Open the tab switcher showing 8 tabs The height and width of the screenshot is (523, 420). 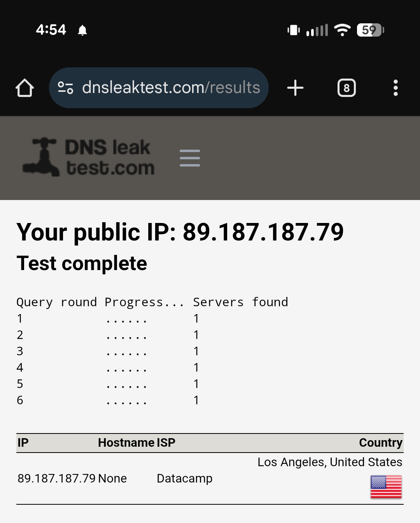point(346,88)
